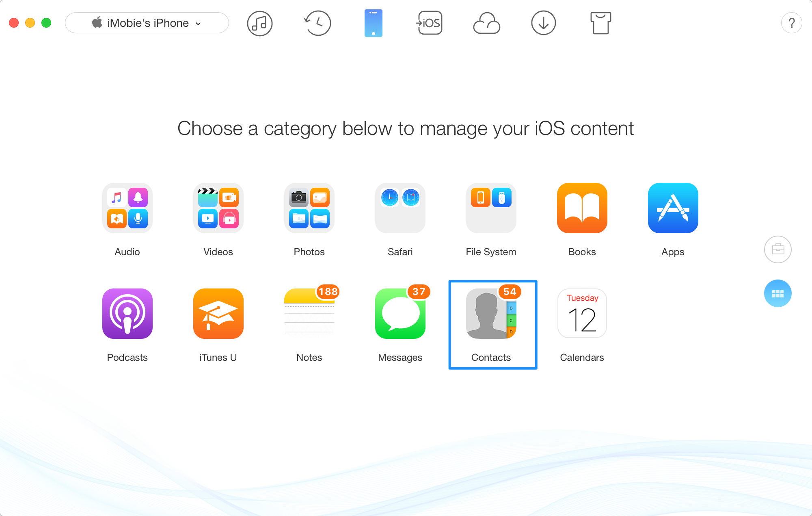
Task: Open the iCloud manager cloud icon
Action: pyautogui.click(x=487, y=23)
